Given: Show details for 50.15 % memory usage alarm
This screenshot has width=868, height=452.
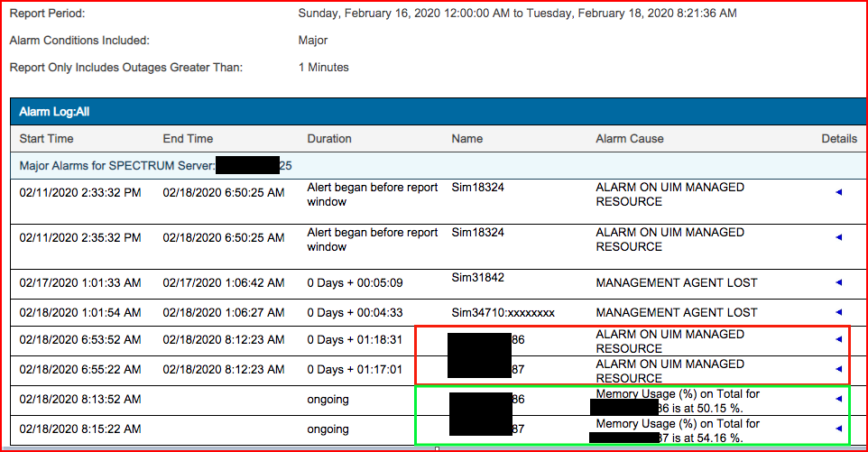Looking at the screenshot, I should 839,398.
